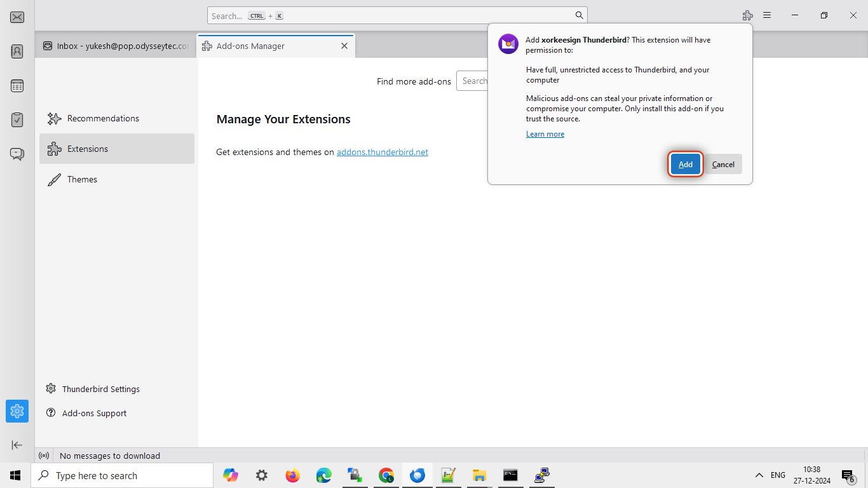Open the Settings gear in spaces toolbar
The width and height of the screenshot is (868, 488).
(17, 411)
